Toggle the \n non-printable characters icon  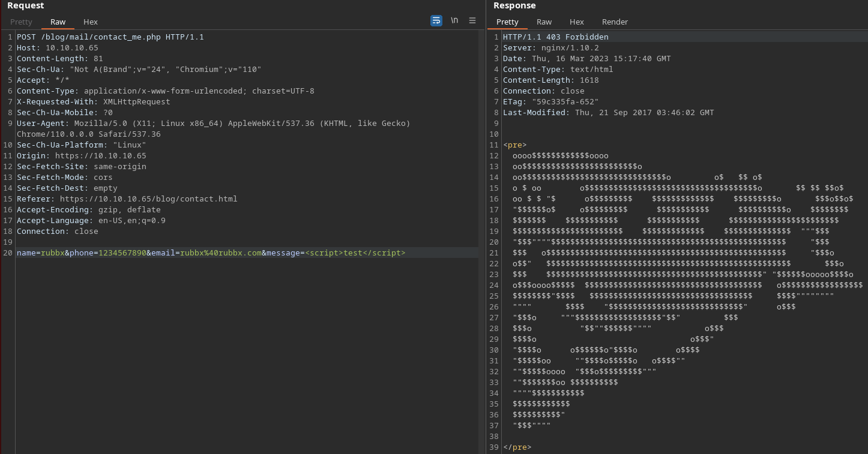[454, 20]
